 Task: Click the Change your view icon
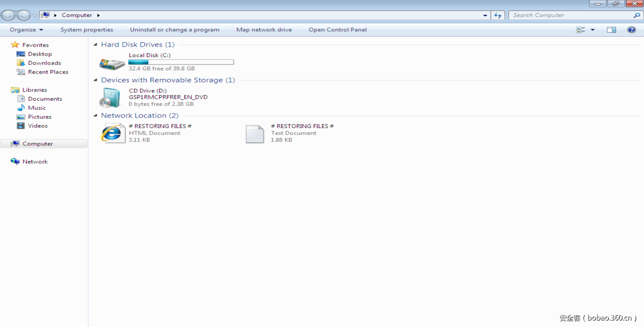tap(581, 30)
